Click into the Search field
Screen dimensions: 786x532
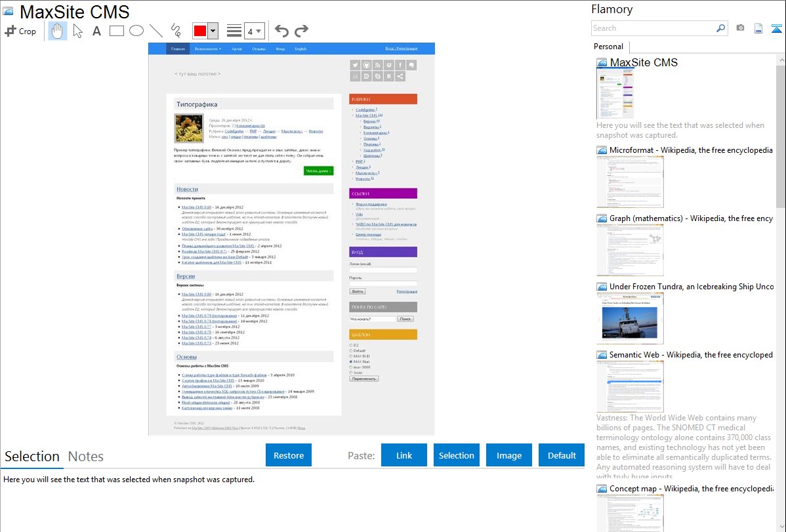coord(653,28)
